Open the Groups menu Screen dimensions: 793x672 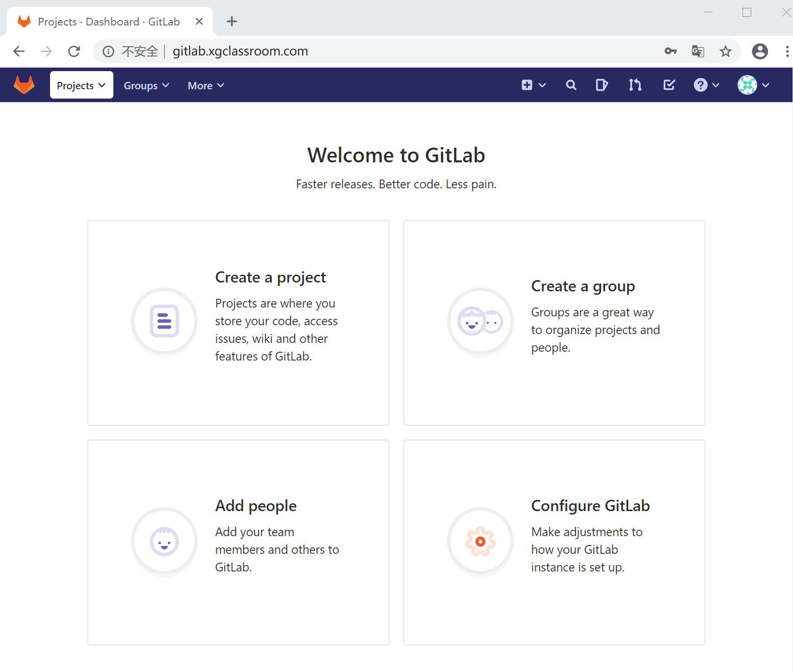(145, 85)
